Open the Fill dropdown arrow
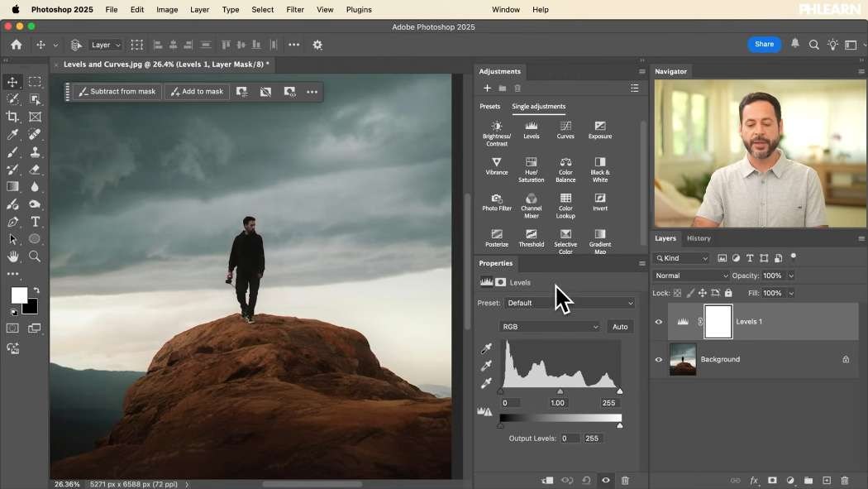The width and height of the screenshot is (868, 489). 791,294
